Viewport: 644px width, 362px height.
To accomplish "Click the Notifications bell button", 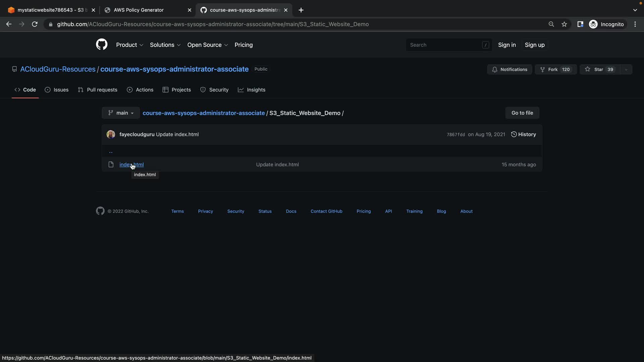I will pyautogui.click(x=509, y=69).
